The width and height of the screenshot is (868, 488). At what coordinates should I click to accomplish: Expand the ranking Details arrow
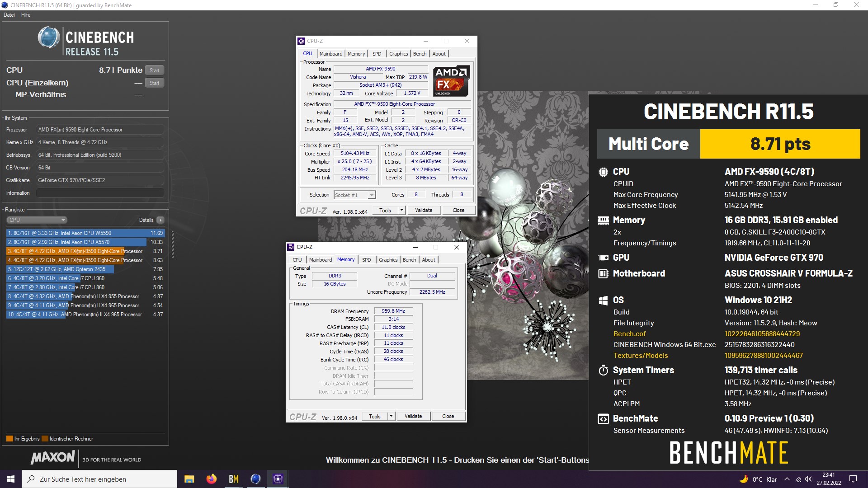coord(160,220)
